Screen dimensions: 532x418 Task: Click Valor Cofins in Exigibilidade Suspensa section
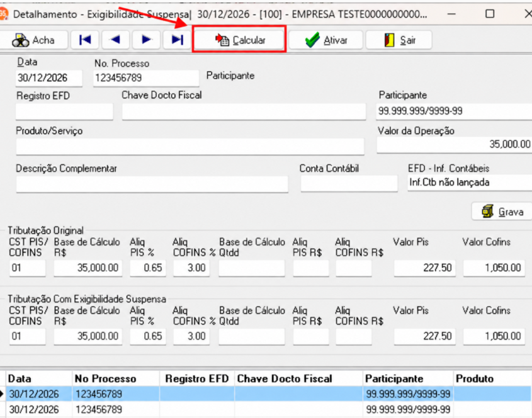pyautogui.click(x=494, y=337)
